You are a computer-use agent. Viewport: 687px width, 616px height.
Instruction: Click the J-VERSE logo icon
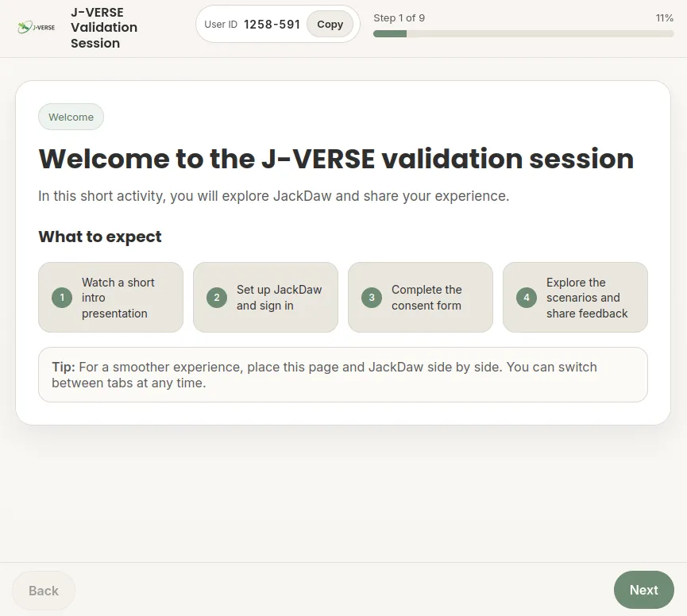[37, 27]
